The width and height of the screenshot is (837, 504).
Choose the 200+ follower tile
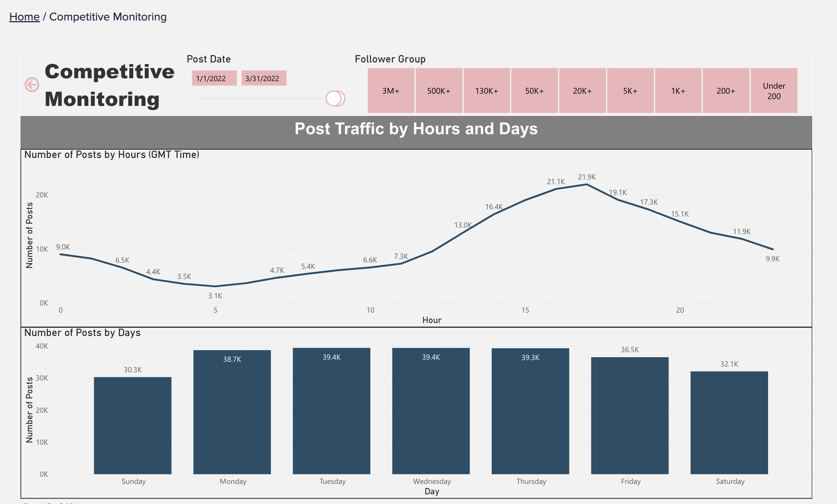[x=726, y=91]
